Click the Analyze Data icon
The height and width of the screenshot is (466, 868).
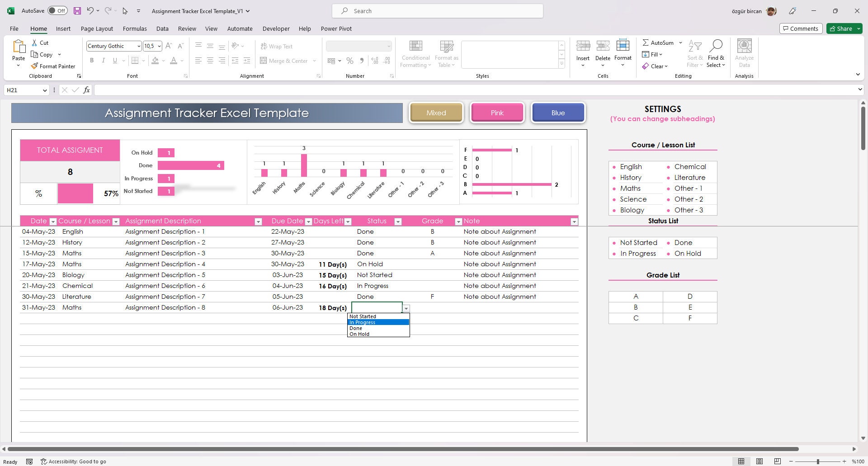[744, 46]
